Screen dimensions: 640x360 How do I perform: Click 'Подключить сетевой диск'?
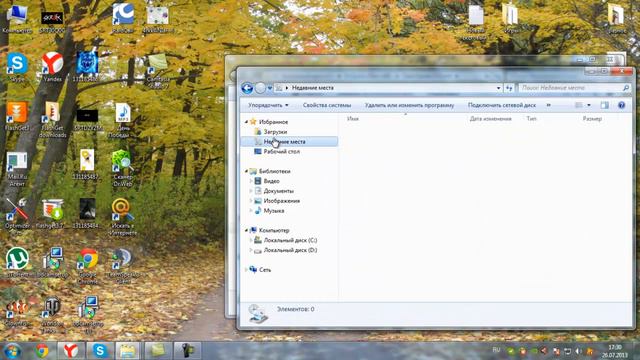pos(502,105)
